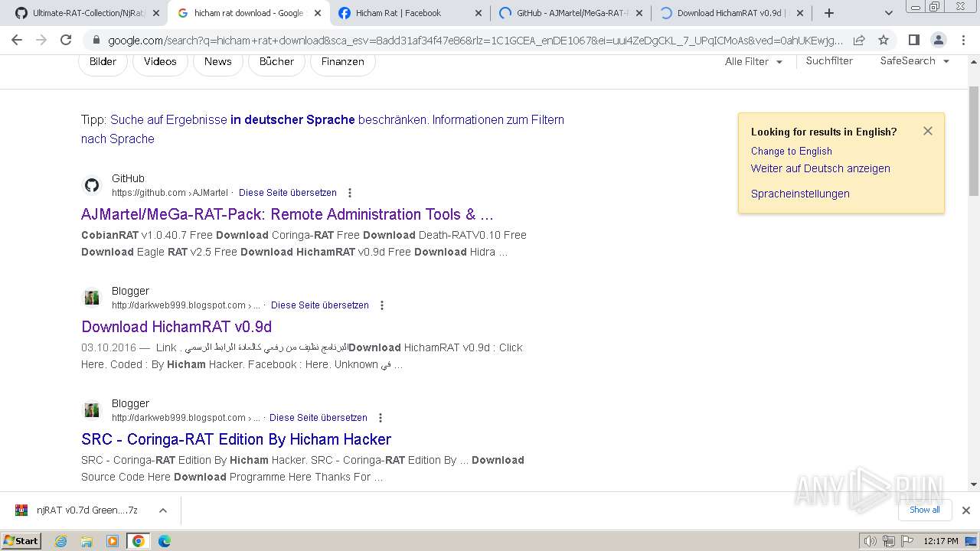Click Blogger favicon above SRC Coringa-RAT result
This screenshot has height=551, width=980.
pyautogui.click(x=92, y=410)
